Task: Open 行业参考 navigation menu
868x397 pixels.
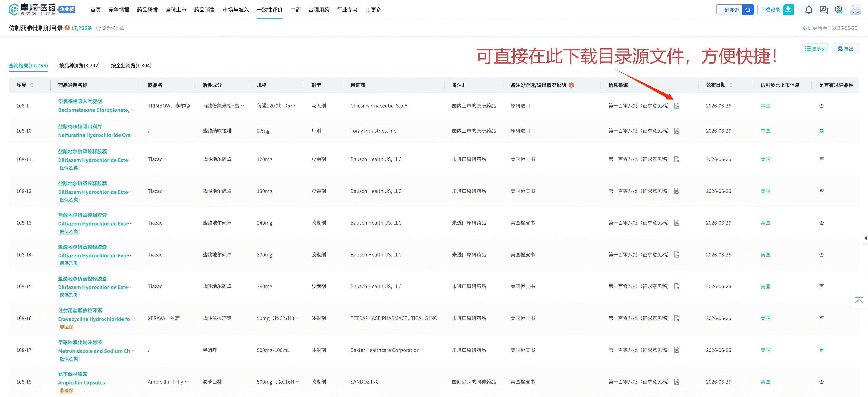Action: pos(347,10)
